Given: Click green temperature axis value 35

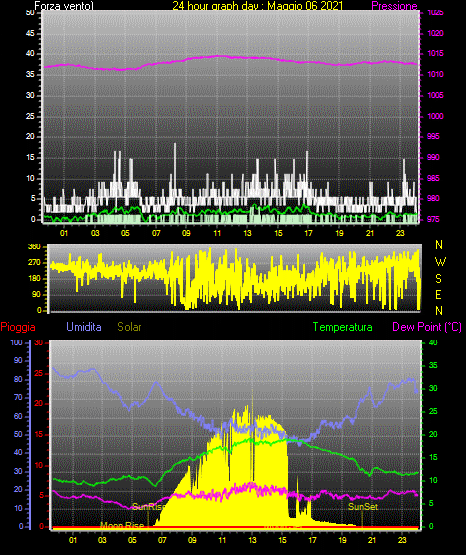Looking at the screenshot, I should pyautogui.click(x=433, y=365).
